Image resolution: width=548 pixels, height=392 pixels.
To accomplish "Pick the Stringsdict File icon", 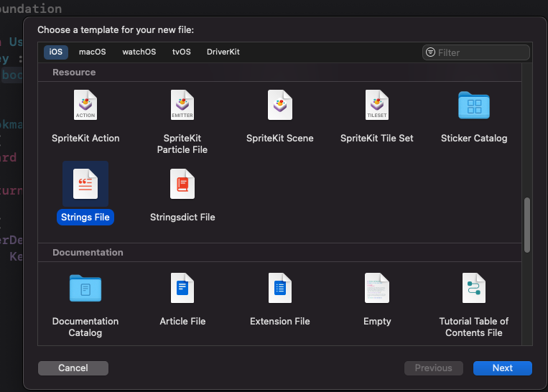I will (x=182, y=184).
